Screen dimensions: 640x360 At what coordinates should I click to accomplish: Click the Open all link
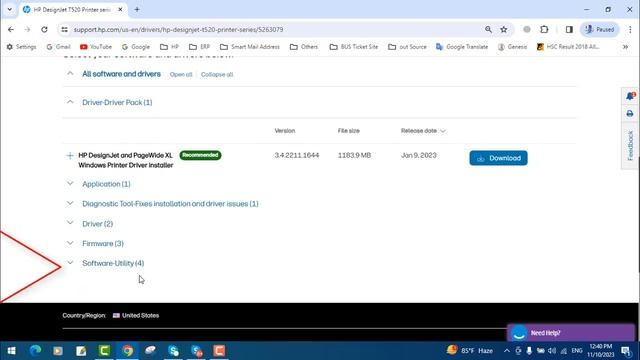(181, 75)
